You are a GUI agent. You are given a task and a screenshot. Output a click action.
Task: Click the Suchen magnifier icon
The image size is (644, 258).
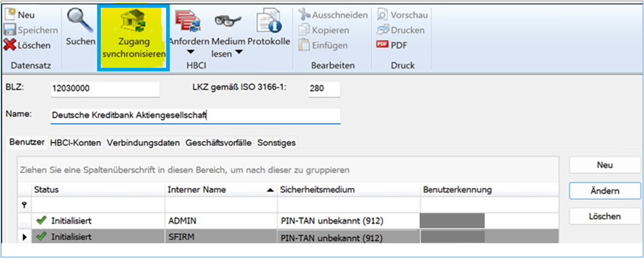click(x=80, y=20)
